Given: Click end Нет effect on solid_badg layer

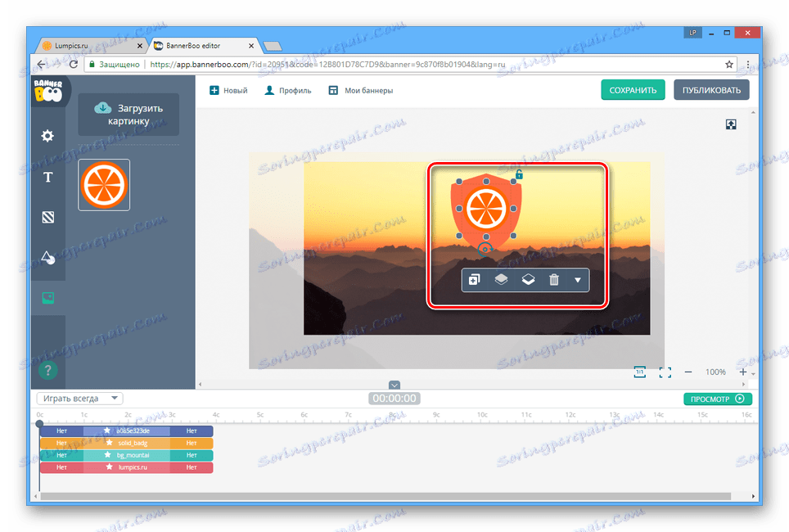Looking at the screenshot, I should (x=192, y=443).
